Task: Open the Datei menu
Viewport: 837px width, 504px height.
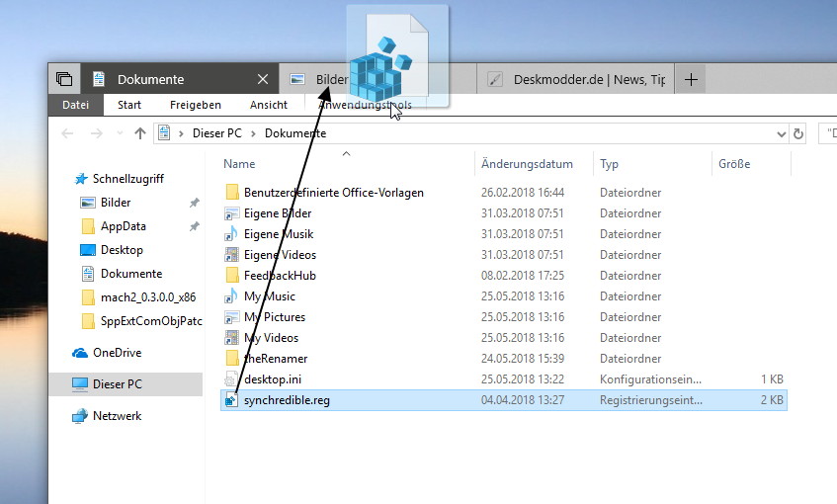Action: tap(75, 105)
